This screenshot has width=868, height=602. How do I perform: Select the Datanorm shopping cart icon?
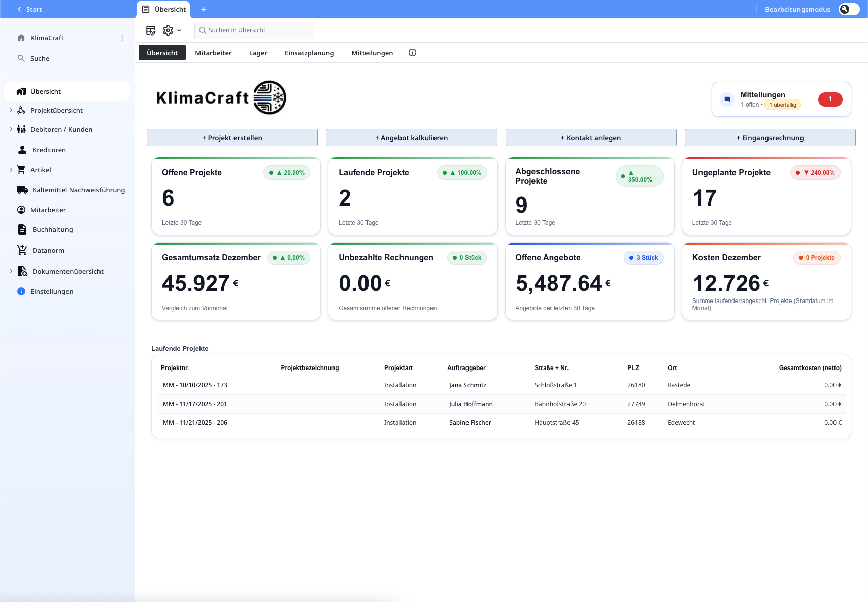click(21, 250)
